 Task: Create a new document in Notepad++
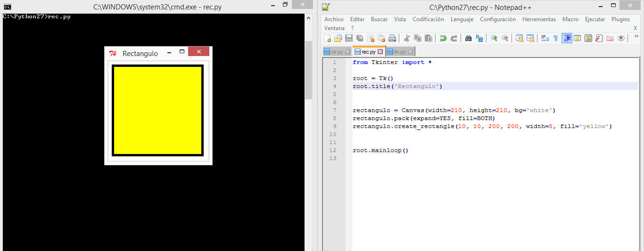328,39
